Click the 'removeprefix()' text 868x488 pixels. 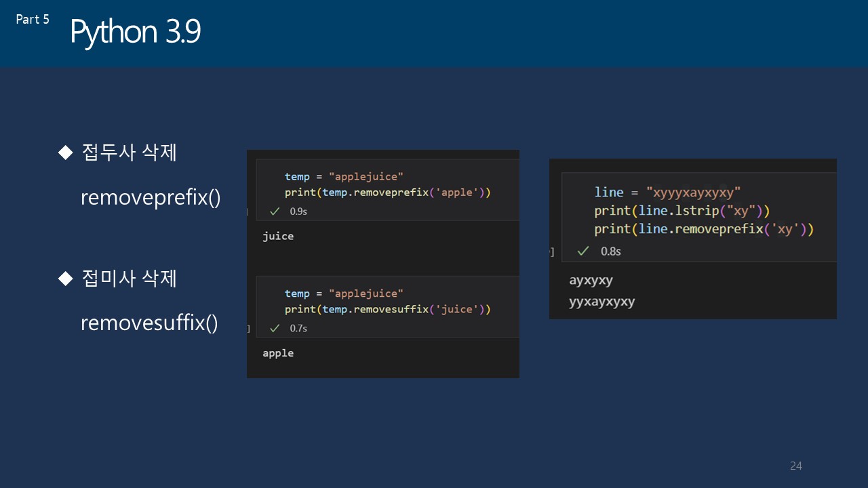[151, 198]
